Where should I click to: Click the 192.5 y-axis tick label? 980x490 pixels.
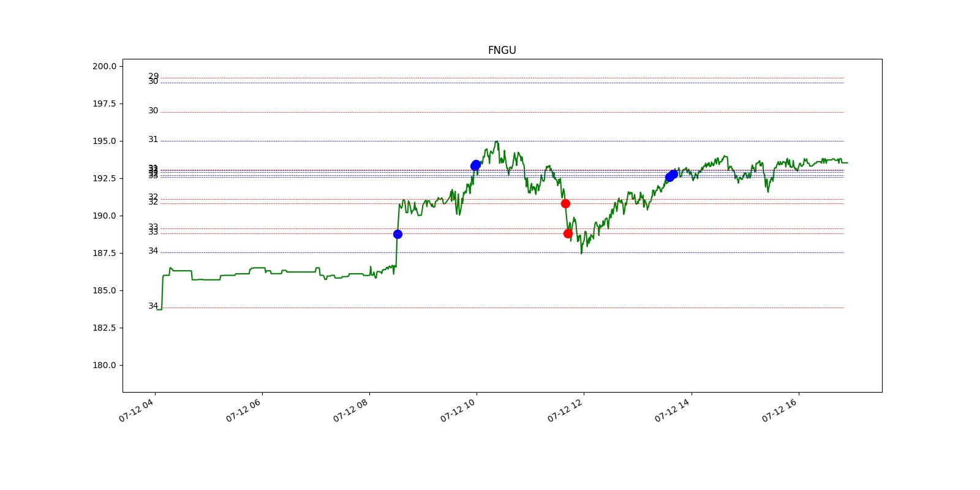104,178
